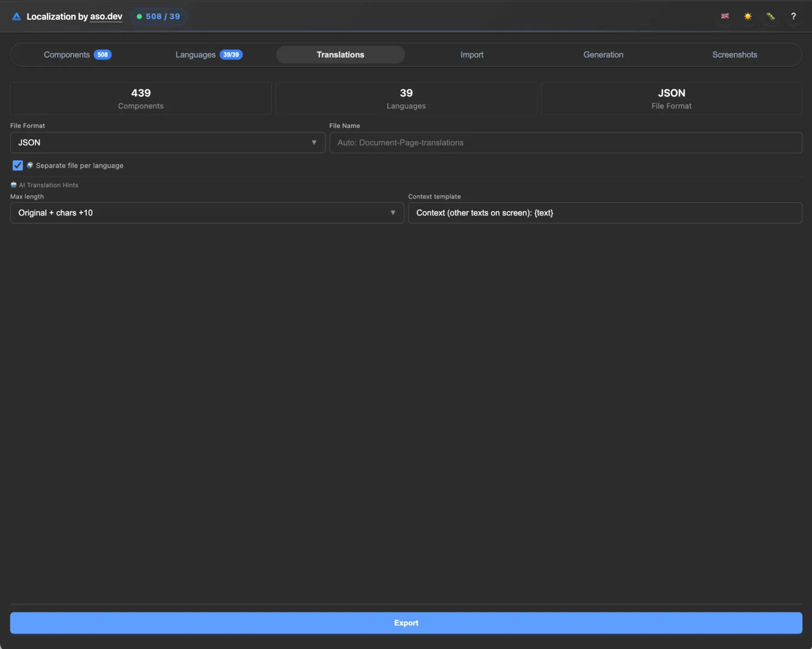Viewport: 812px width, 649px height.
Task: Click the File Name input field
Action: 566,143
